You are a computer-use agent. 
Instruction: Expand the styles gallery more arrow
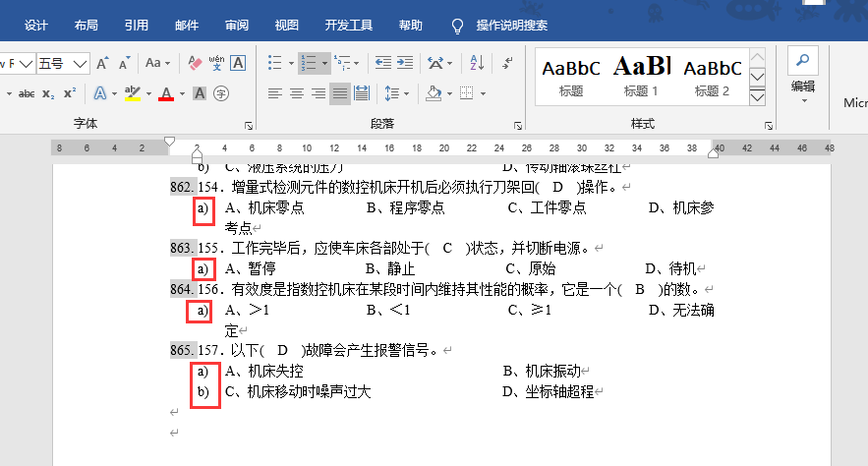[x=757, y=98]
